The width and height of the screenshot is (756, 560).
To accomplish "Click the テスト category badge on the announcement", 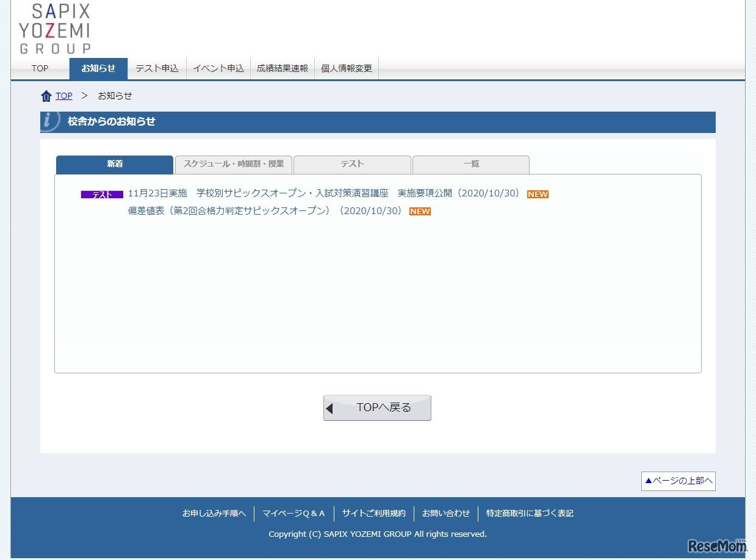I will point(101,194).
